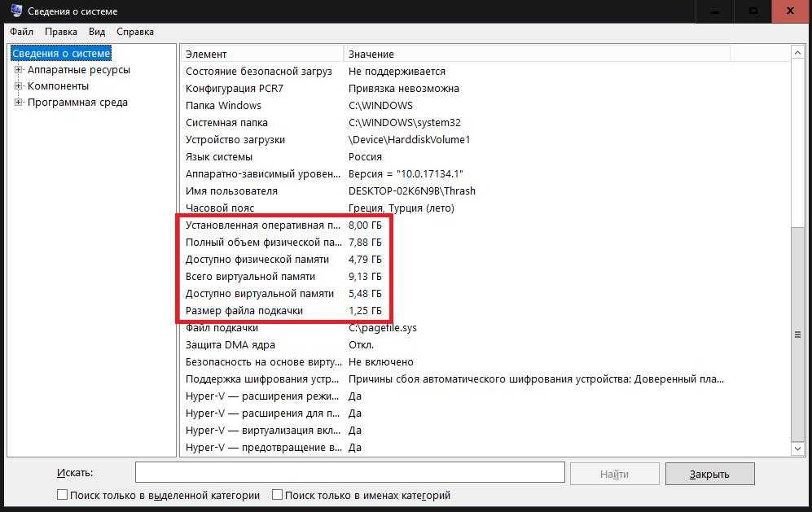
Task: Open the Файл menu
Action: coord(21,32)
